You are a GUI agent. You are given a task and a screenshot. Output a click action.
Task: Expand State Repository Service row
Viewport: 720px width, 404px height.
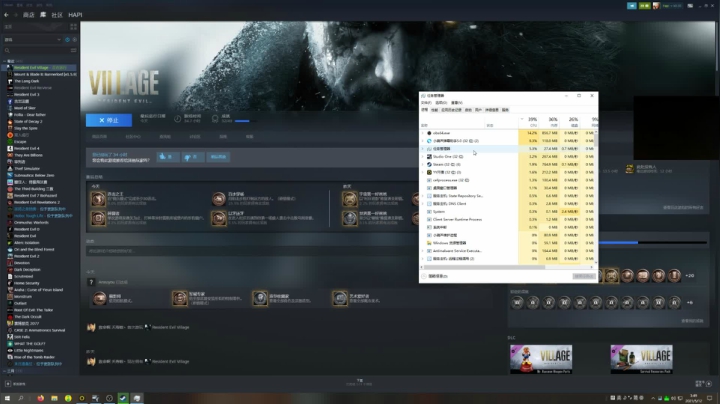tap(423, 196)
